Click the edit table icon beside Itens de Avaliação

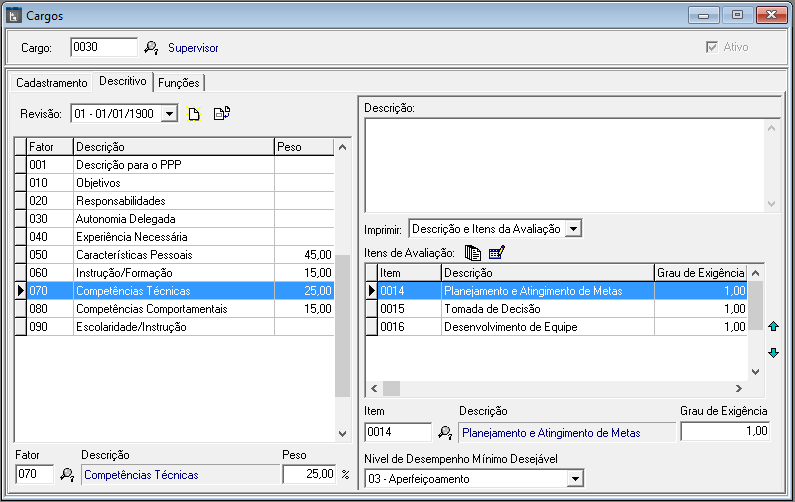pos(496,252)
